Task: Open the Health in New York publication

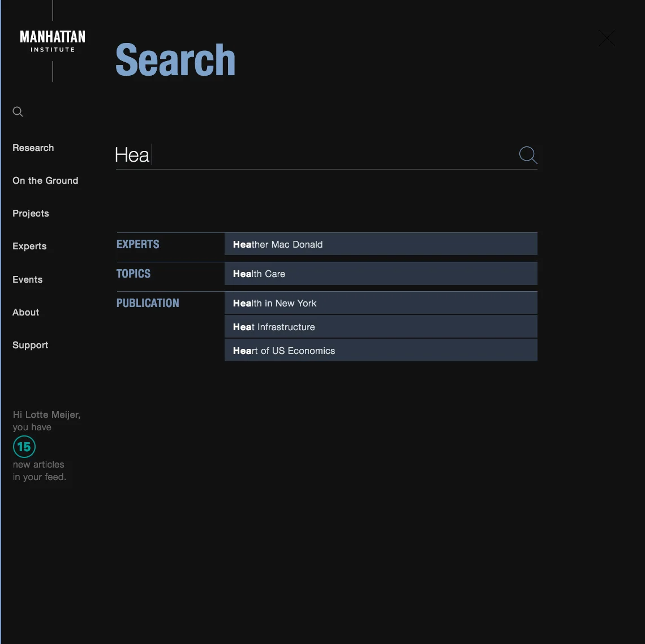Action: coord(381,303)
